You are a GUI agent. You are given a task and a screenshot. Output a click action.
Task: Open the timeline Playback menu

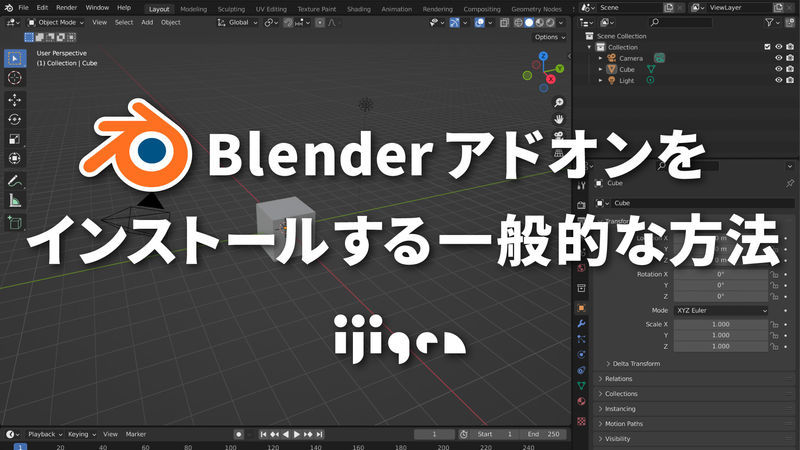tap(45, 434)
